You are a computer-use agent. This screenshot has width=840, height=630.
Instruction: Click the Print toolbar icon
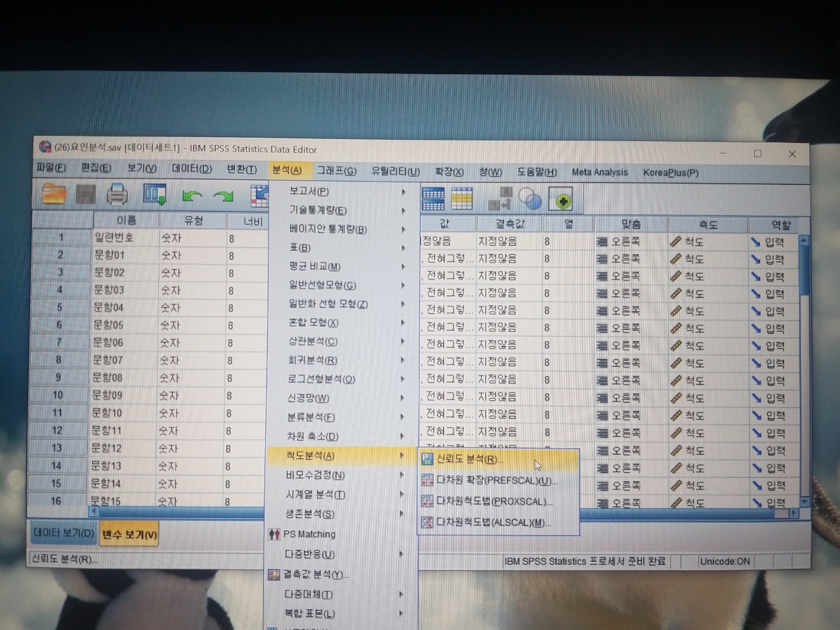coord(117,194)
